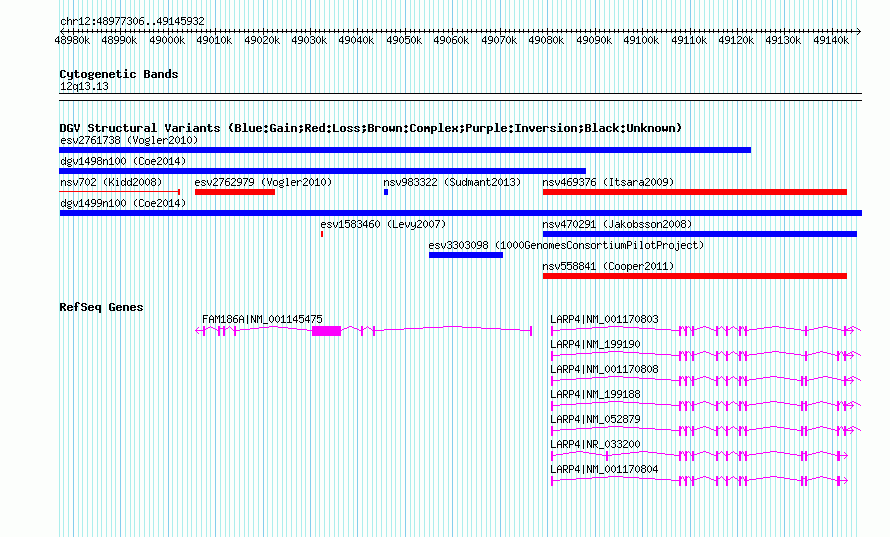Open the LARP4|NR_033200 gene label
This screenshot has height=537, width=890.
tap(595, 444)
